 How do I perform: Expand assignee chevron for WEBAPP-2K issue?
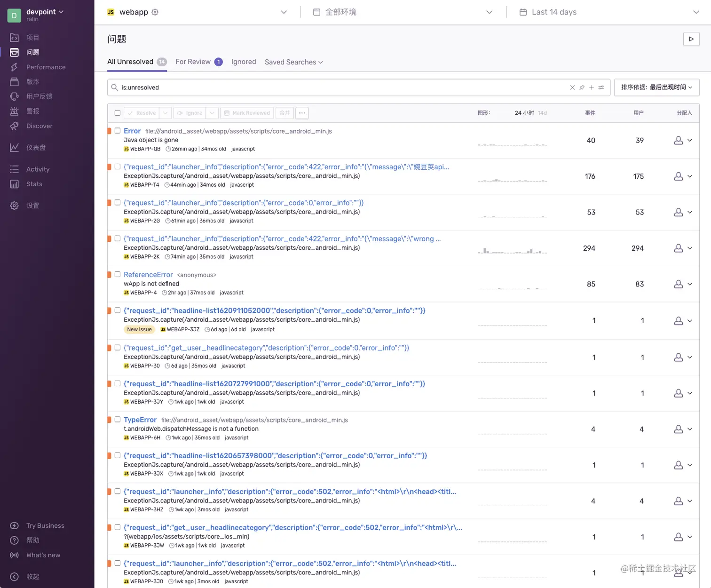(690, 248)
